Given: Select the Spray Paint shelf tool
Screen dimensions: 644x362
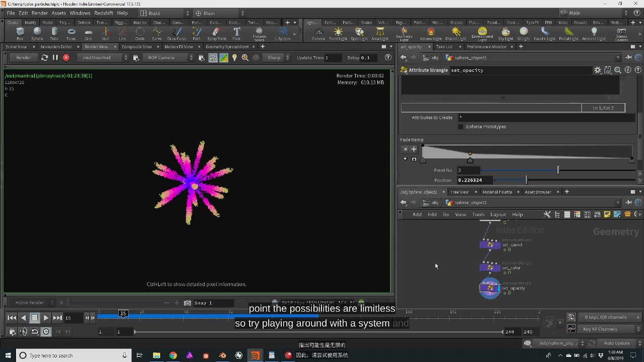Looking at the screenshot, I should coord(216,34).
